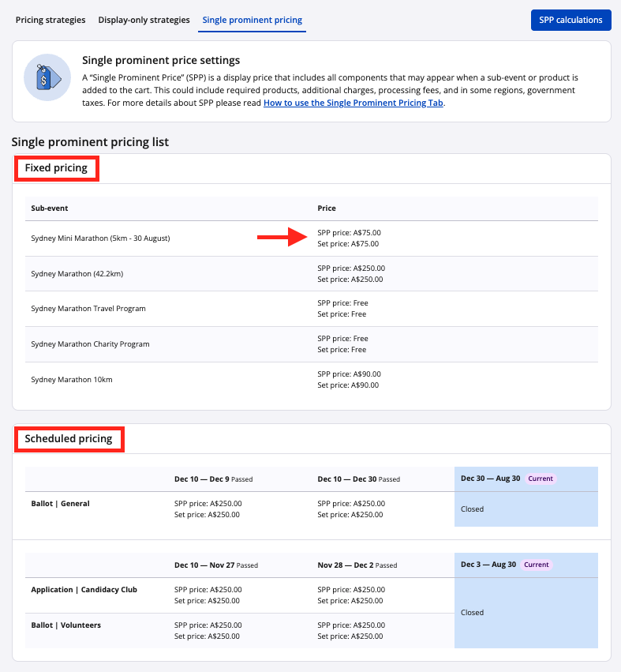621x672 pixels.
Task: Click the Scheduled pricing section heading
Action: point(69,438)
